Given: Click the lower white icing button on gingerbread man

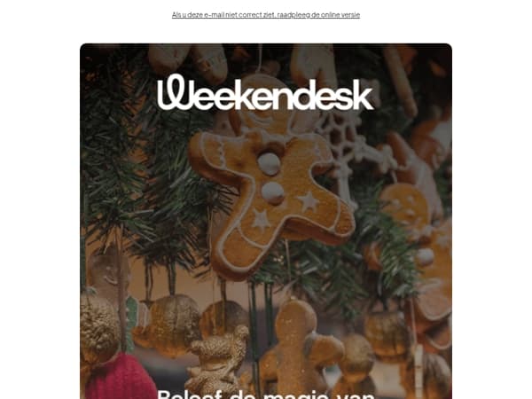Looking at the screenshot, I should [272, 193].
